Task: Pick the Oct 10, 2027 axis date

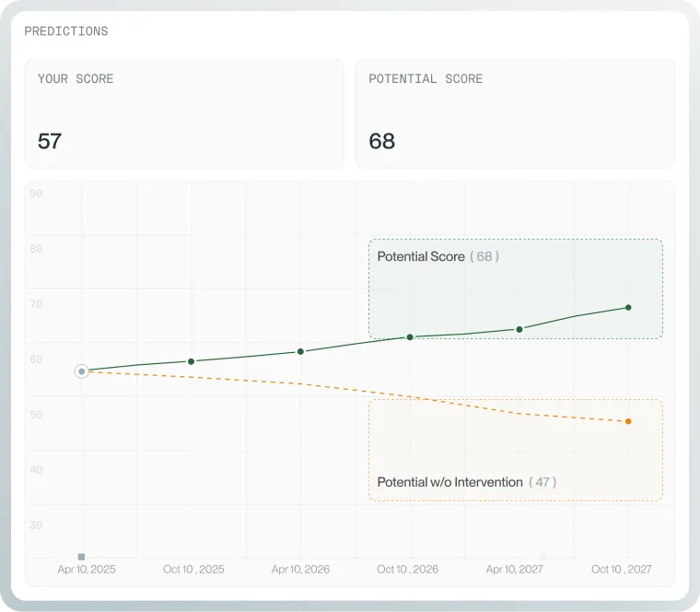Action: pyautogui.click(x=621, y=570)
